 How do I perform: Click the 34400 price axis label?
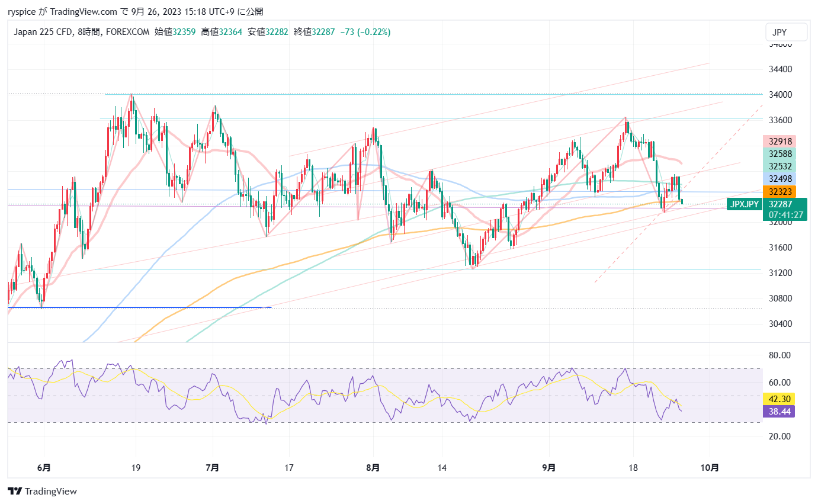click(779, 69)
